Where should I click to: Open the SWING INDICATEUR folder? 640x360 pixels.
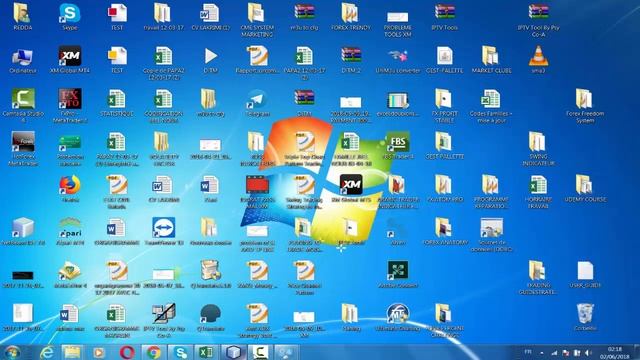coord(538,149)
